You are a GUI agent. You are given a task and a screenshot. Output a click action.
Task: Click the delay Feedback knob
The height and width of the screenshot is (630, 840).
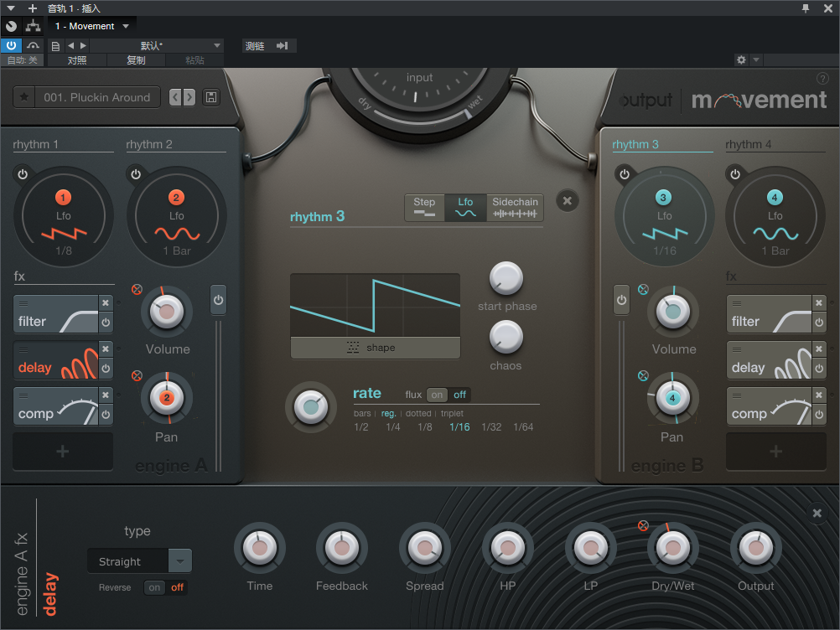pyautogui.click(x=342, y=548)
